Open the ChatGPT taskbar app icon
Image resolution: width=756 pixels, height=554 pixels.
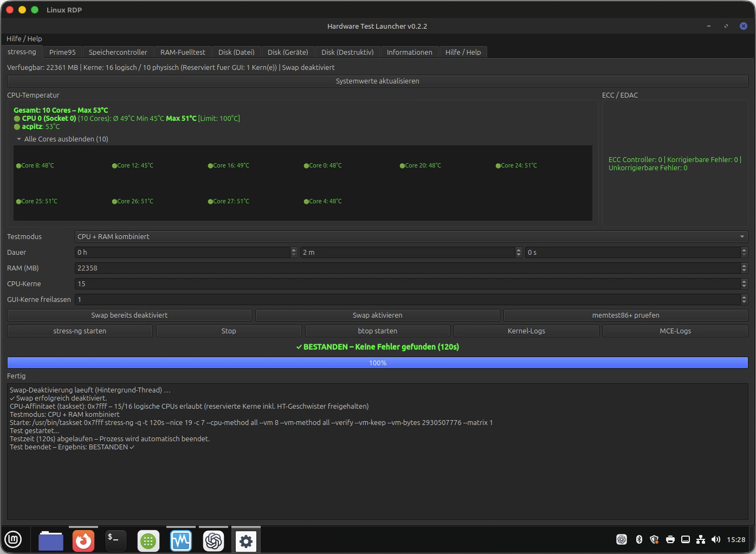click(214, 540)
